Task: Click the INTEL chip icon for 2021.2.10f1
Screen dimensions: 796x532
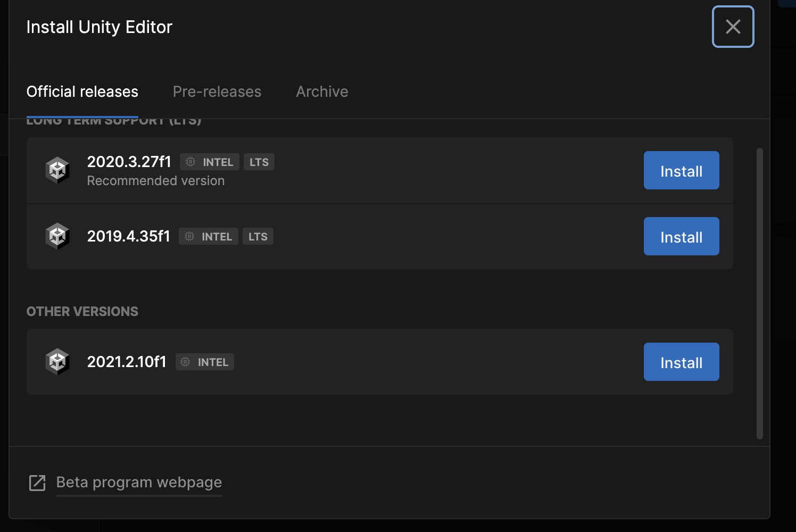Action: click(185, 362)
